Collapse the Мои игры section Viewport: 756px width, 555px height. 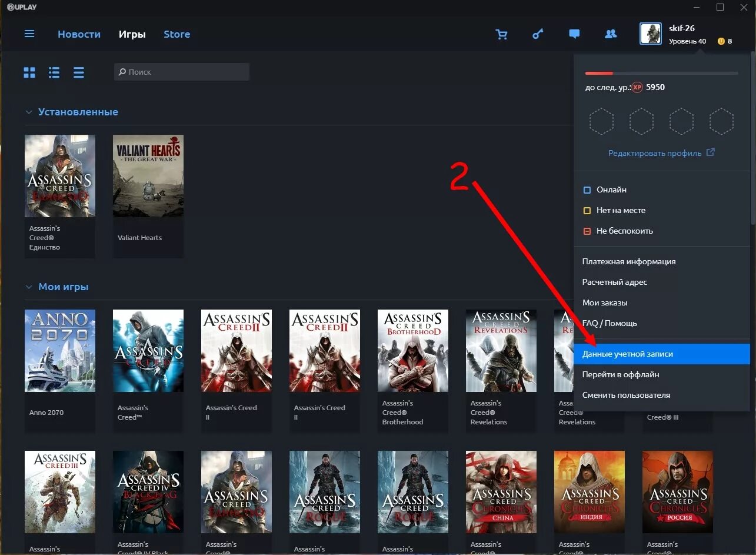click(x=29, y=287)
